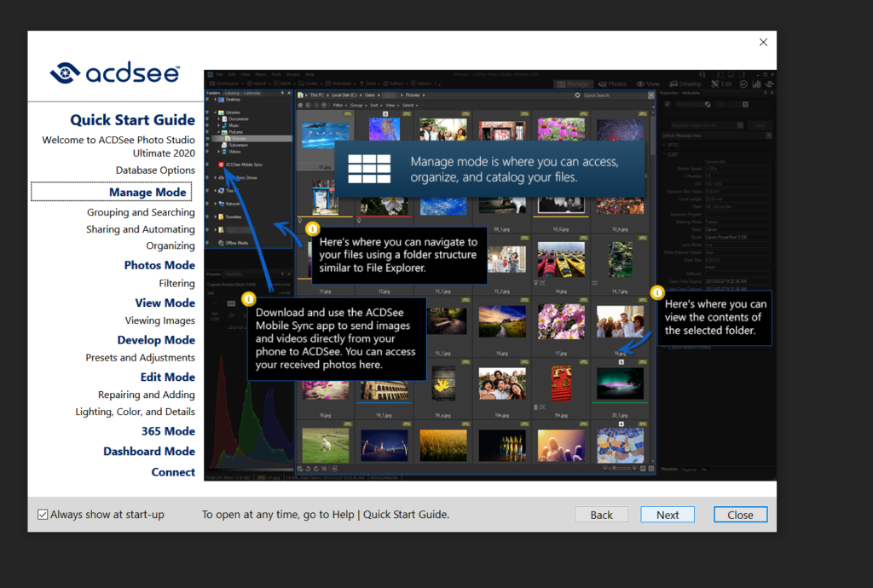
Task: Open the Connect section
Action: coord(173,472)
